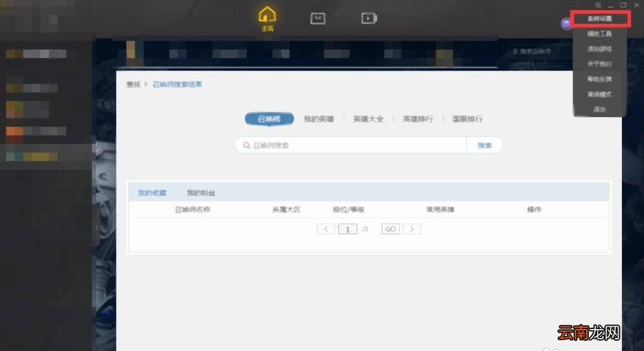Screen dimensions: 644x351
Task: Open the 英雄大全 tab
Action: [x=368, y=119]
